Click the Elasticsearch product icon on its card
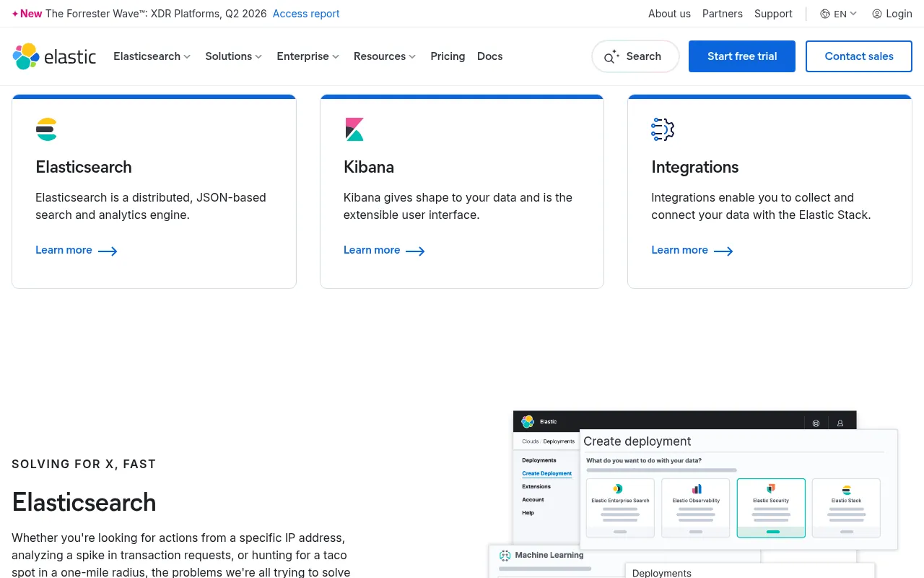The height and width of the screenshot is (578, 924). tap(46, 129)
